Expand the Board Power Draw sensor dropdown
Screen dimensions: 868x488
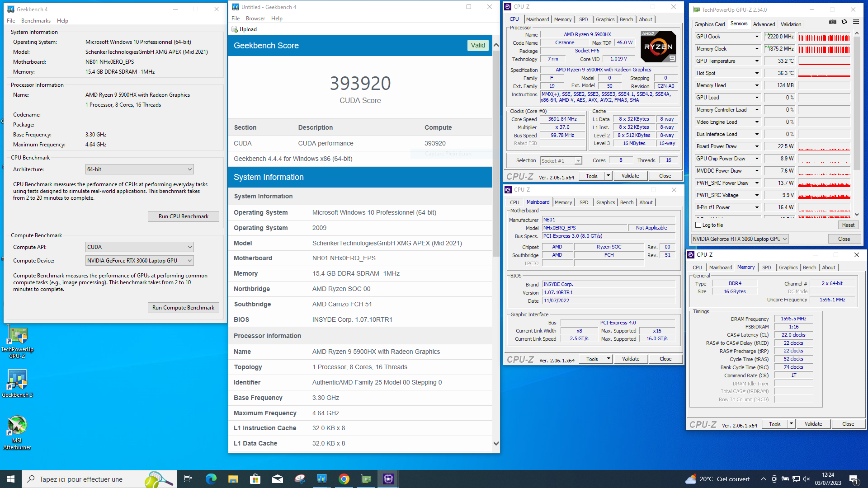click(x=757, y=146)
